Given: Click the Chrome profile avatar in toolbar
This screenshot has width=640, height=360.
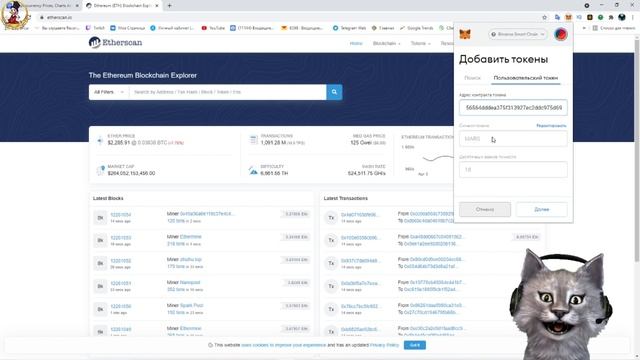Looking at the screenshot, I should 622,17.
